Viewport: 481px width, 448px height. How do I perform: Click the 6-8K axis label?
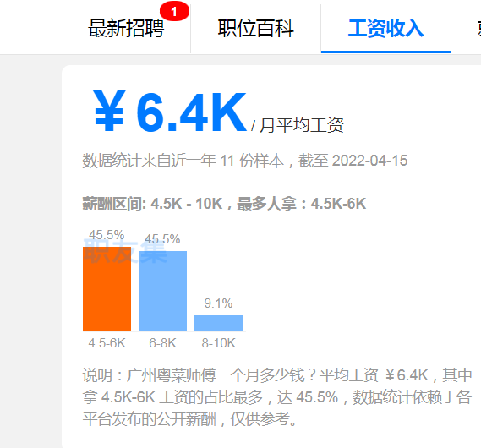(x=162, y=343)
